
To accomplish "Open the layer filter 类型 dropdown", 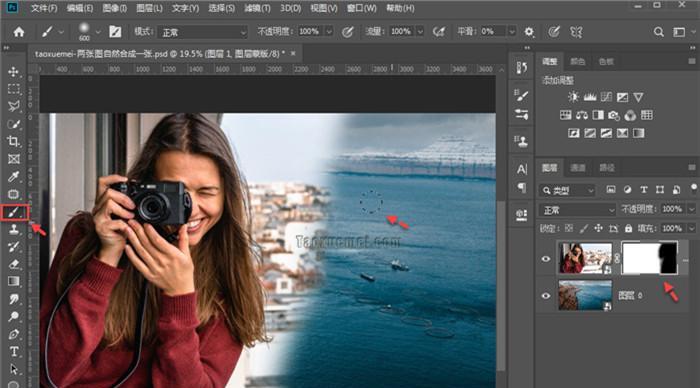I will pyautogui.click(x=567, y=191).
